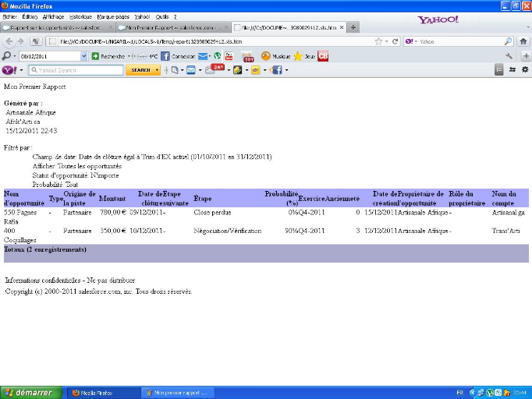The image size is (532, 399).
Task: Click the démarrer Start button
Action: 28,393
